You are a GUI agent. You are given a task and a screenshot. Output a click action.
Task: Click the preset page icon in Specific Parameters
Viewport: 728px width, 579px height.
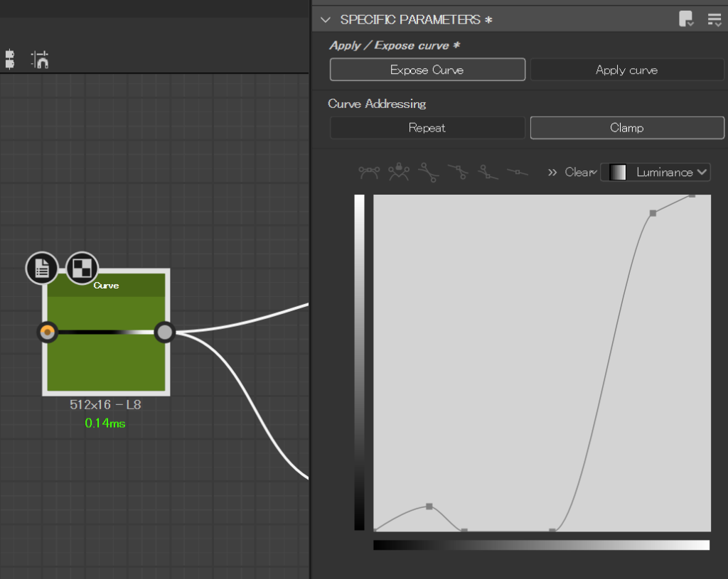point(686,19)
